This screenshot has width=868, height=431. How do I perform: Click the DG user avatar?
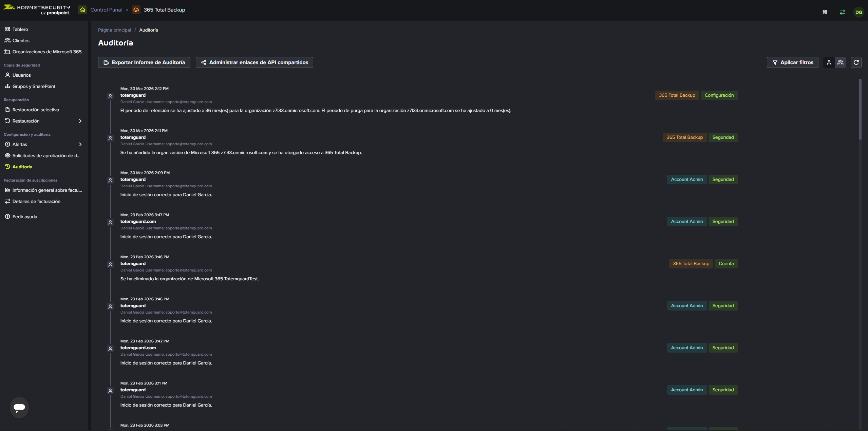[x=858, y=12]
